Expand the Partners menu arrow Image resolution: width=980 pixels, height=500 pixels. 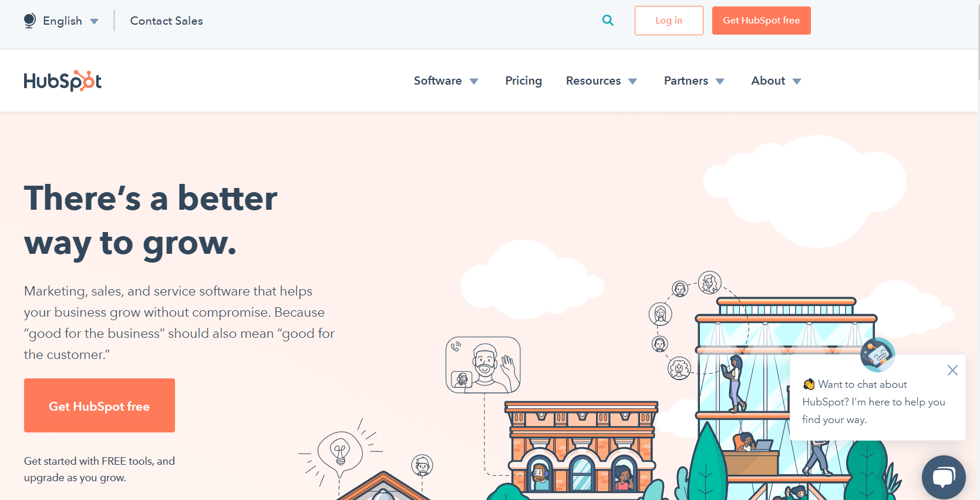coord(720,82)
